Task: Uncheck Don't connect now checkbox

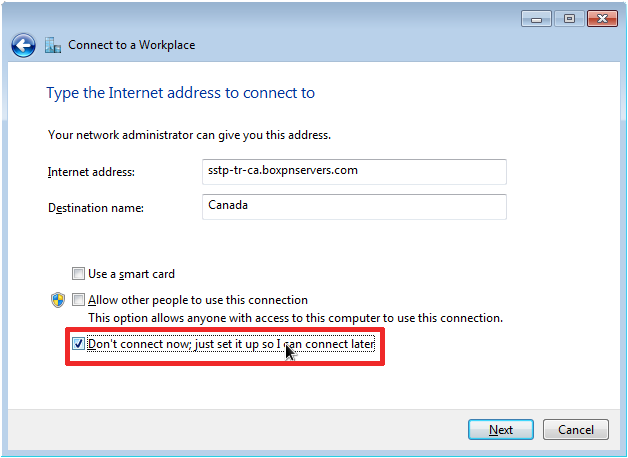Action: click(78, 344)
